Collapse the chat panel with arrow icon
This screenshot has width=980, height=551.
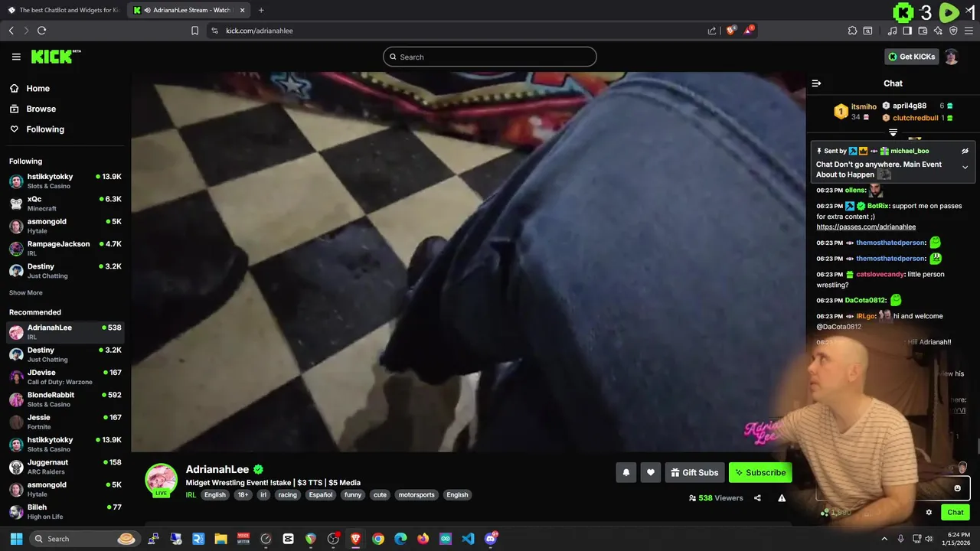(x=816, y=83)
